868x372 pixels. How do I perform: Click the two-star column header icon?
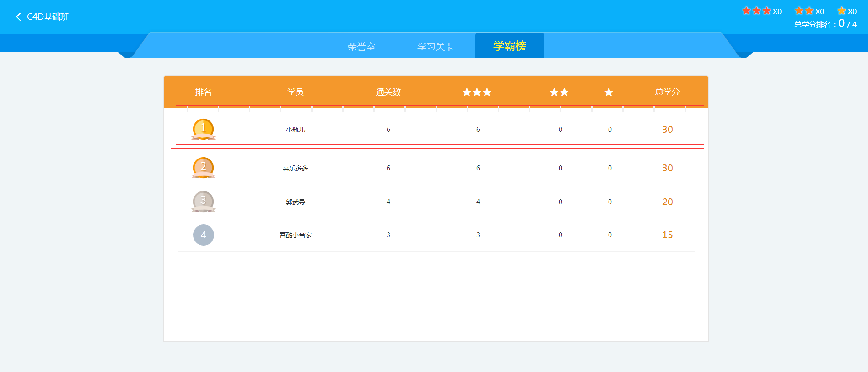[x=559, y=93]
